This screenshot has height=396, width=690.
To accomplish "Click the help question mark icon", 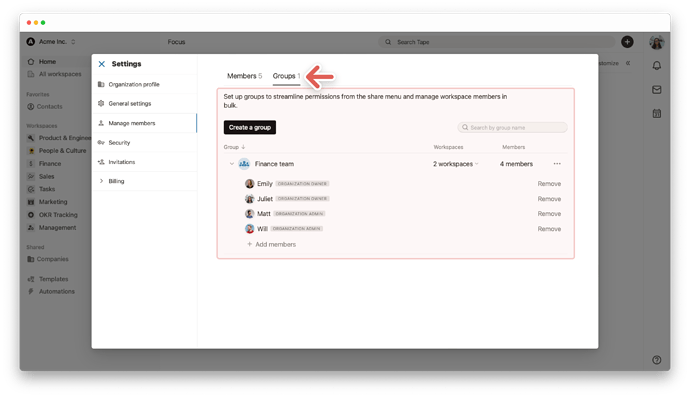I will [657, 360].
